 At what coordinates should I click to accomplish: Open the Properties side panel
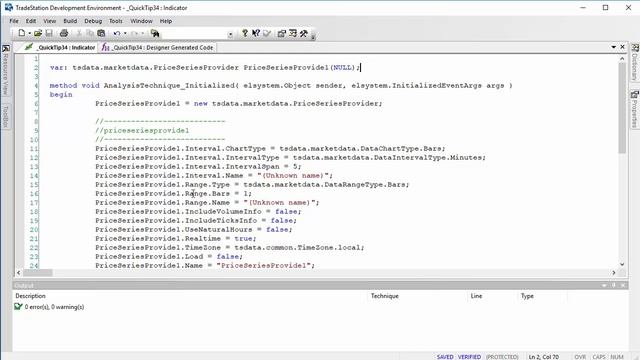pyautogui.click(x=635, y=109)
